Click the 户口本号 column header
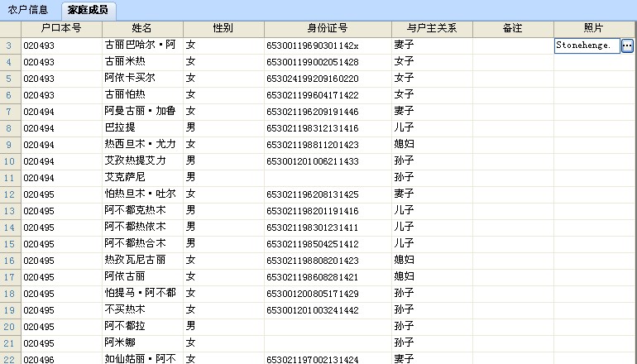The height and width of the screenshot is (364, 637). pos(61,28)
